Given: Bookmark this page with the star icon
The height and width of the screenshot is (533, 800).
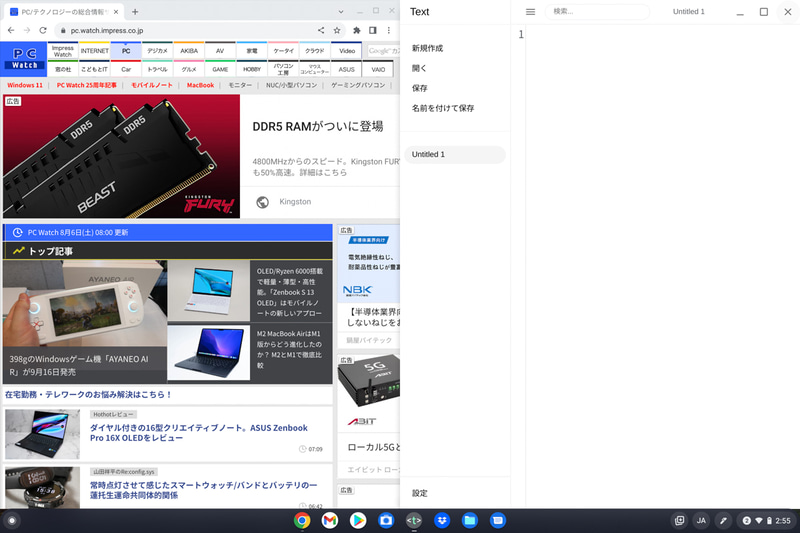Looking at the screenshot, I should point(337,31).
